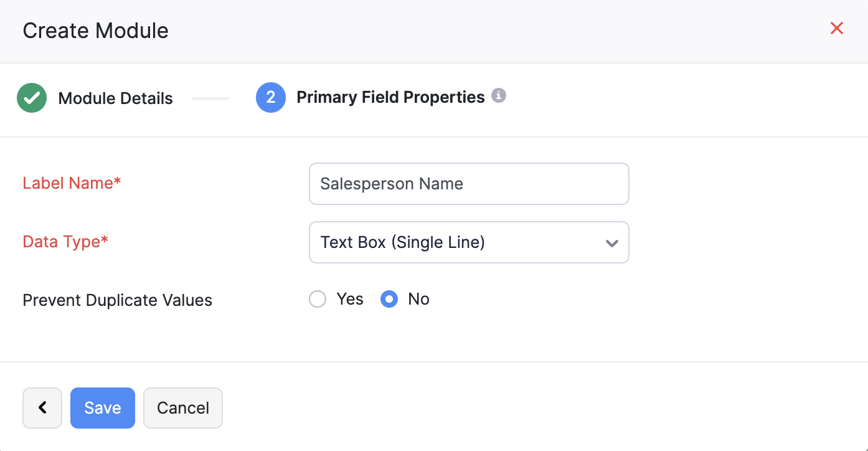
Task: Click the red close X icon
Action: [836, 28]
